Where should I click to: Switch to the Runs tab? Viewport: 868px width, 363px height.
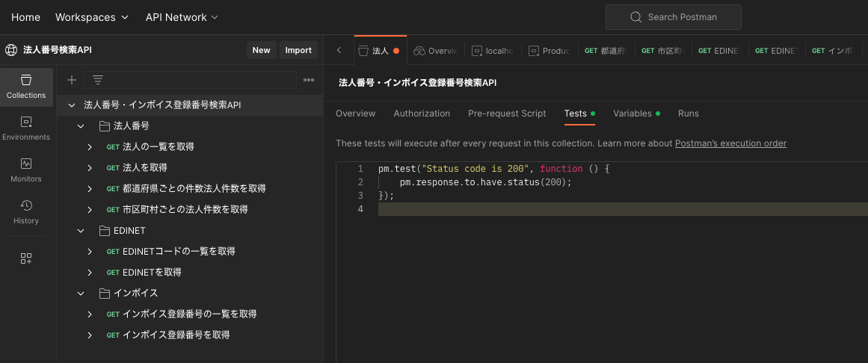pyautogui.click(x=688, y=114)
